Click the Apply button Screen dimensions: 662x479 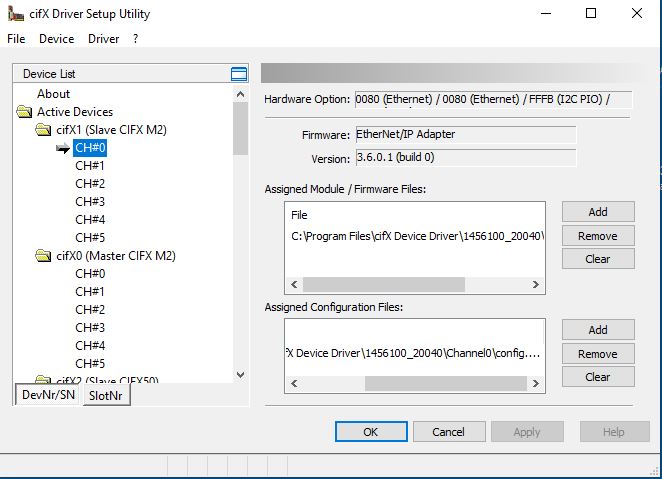point(527,432)
